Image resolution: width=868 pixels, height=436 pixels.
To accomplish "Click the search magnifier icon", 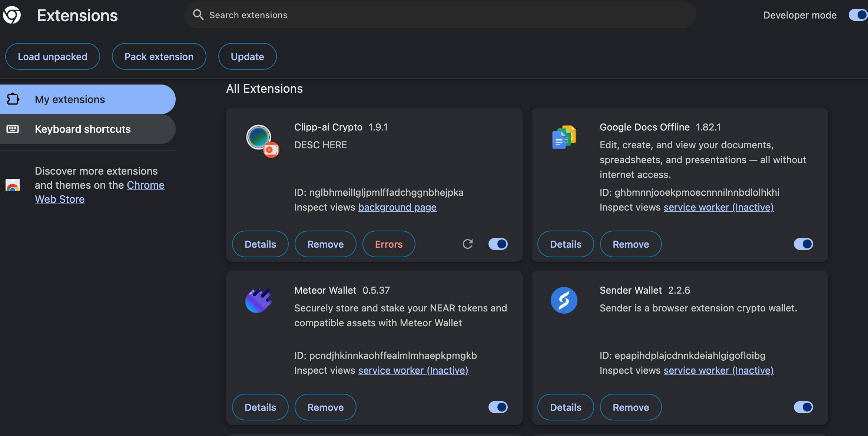I will [198, 15].
